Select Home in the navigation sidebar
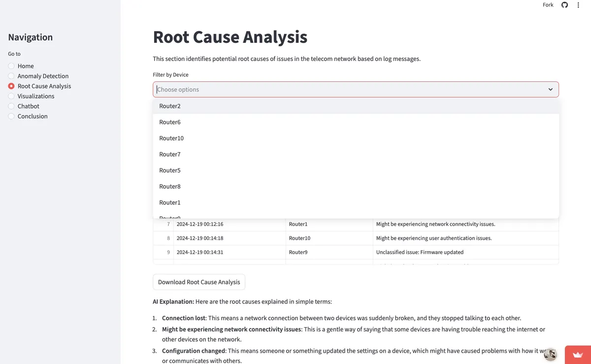Screen dimensions: 591x364 click(25, 66)
